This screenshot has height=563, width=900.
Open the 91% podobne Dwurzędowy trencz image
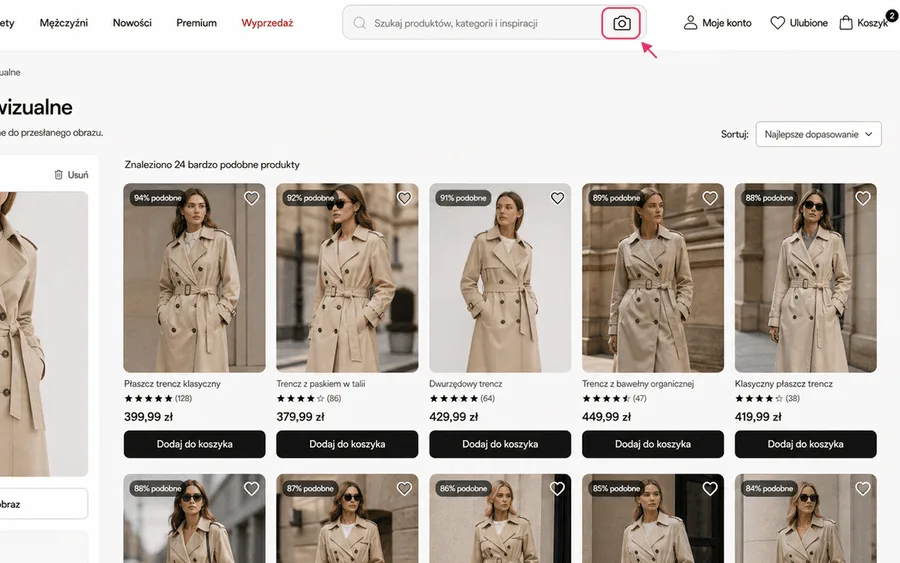point(500,278)
